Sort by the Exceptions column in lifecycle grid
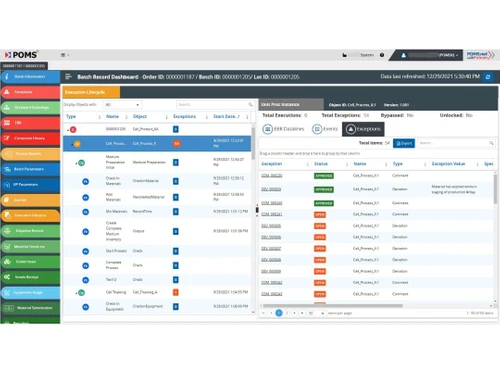 (x=184, y=117)
